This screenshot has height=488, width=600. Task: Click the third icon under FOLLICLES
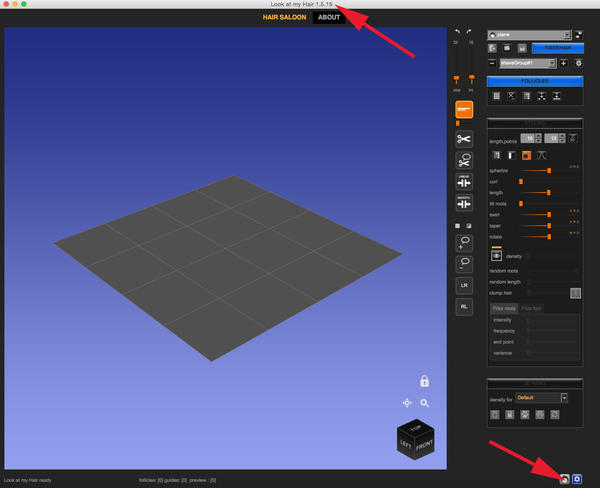[527, 96]
